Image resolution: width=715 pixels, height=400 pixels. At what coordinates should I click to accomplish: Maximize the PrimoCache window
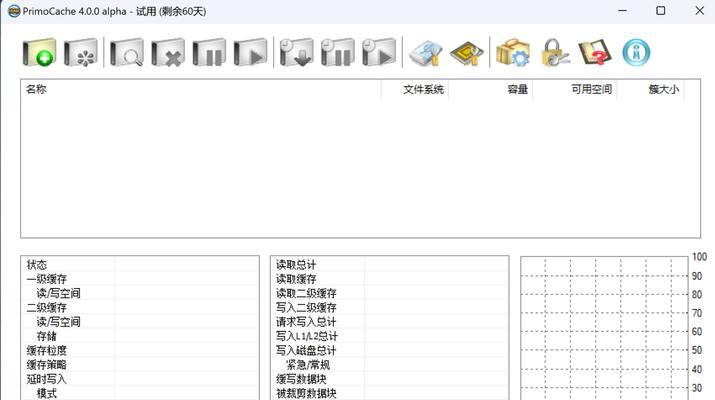(660, 10)
